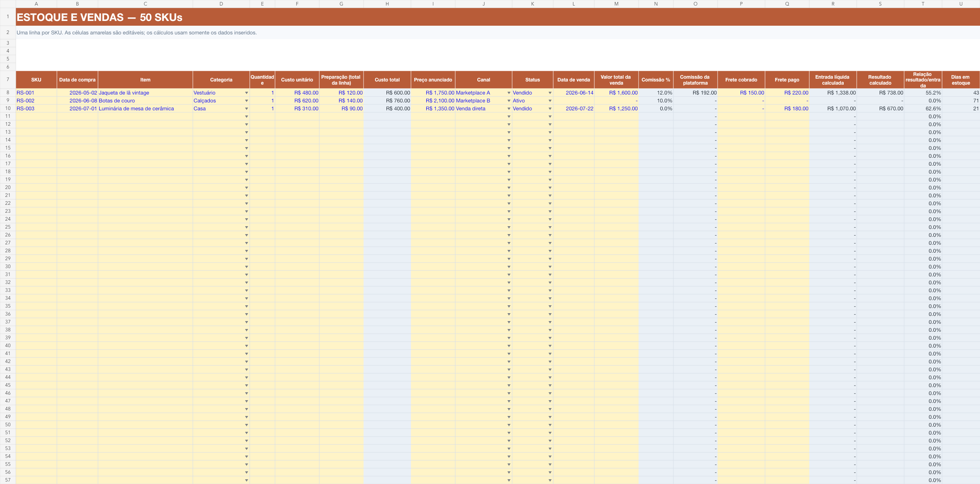980x484 pixels.
Task: Select shipping charged R$ 150.00
Action: pos(741,93)
